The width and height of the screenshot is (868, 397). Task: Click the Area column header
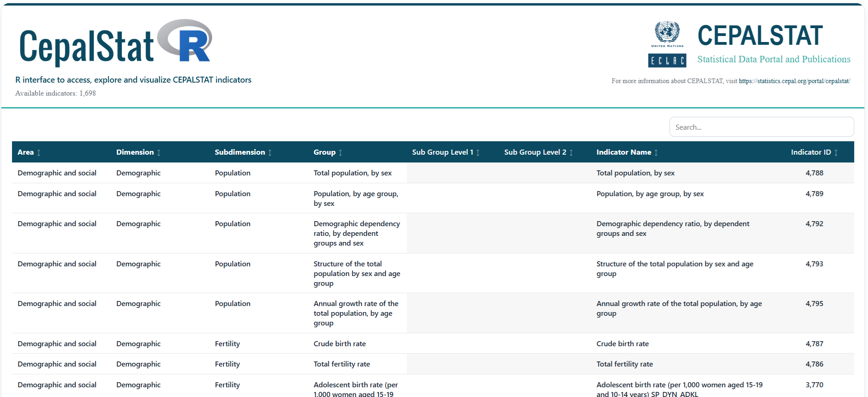click(x=61, y=152)
